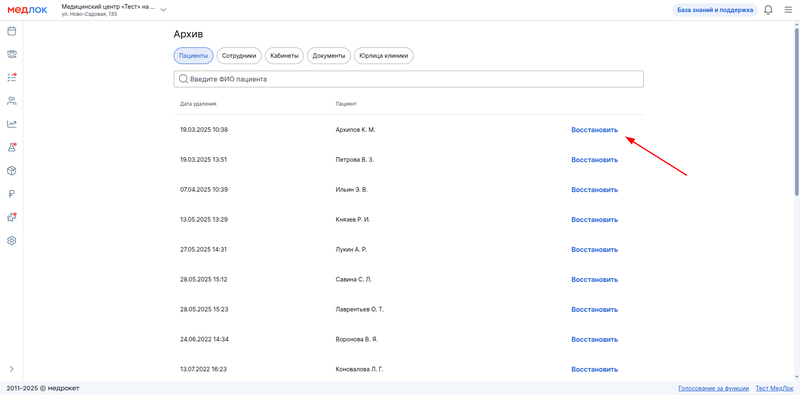The width and height of the screenshot is (800, 395).
Task: Expand the sidebar with bottom chevron arrow
Action: point(11,368)
